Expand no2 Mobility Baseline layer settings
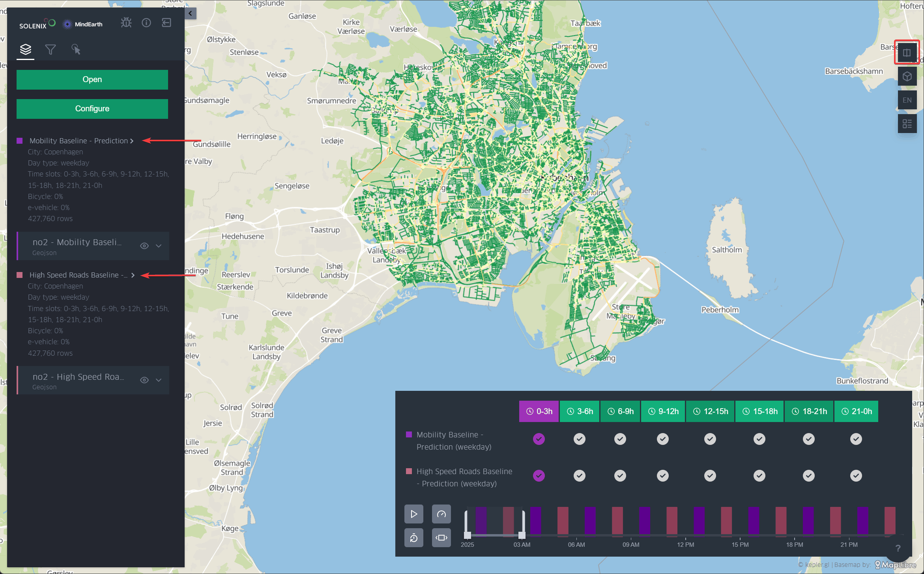 coord(159,246)
